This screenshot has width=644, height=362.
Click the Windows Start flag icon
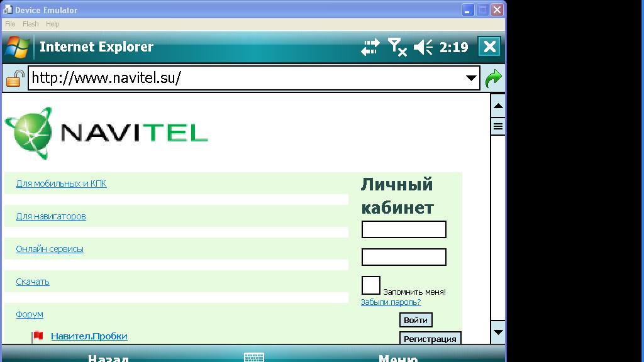click(x=17, y=47)
